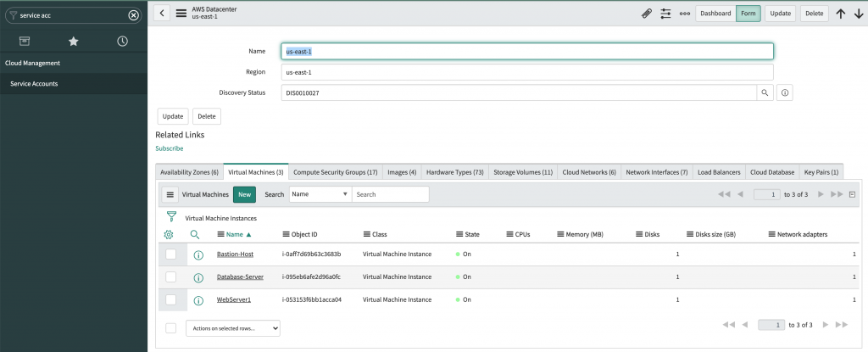Click Update button in header
Screen dimensions: 868x352
pyautogui.click(x=781, y=14)
